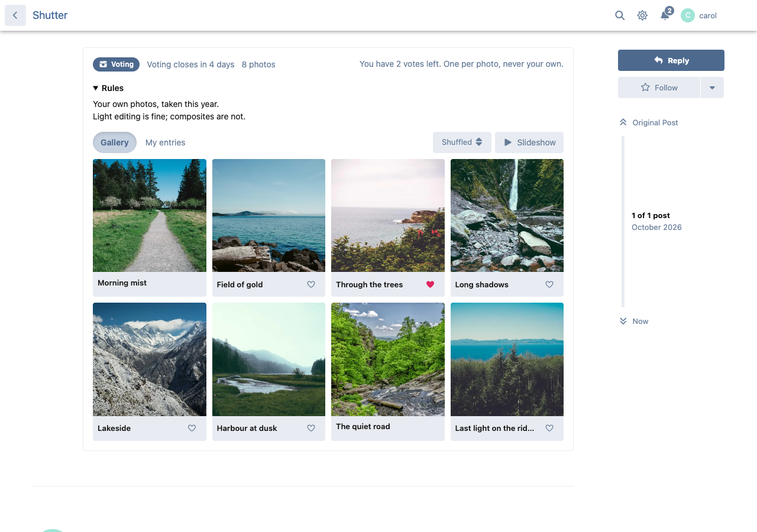Open the Last light on the ridge photo

[507, 359]
